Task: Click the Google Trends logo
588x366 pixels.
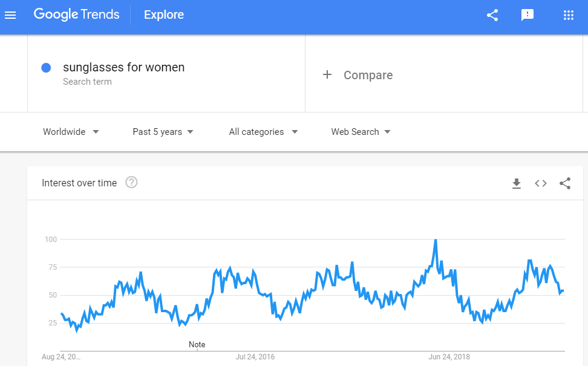Action: [76, 15]
